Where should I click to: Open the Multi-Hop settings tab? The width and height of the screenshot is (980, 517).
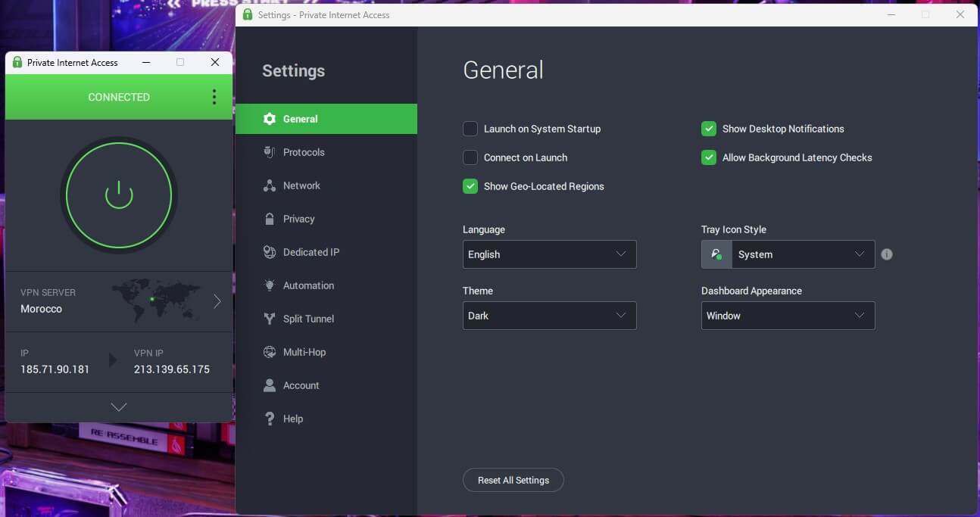[x=326, y=352]
